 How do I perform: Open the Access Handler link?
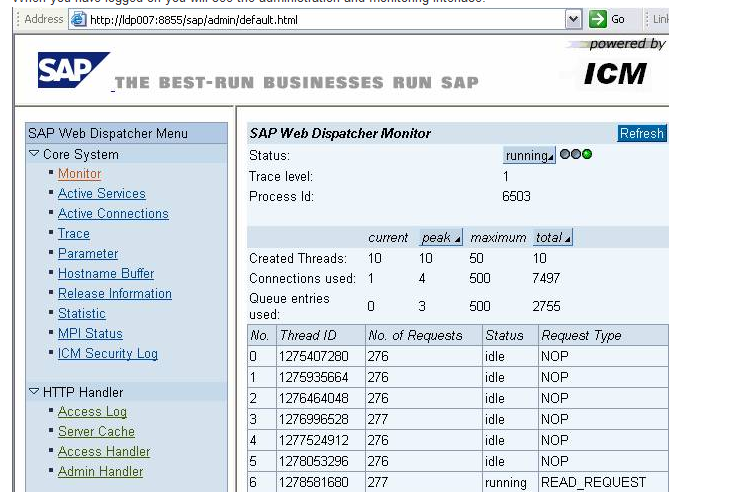104,452
